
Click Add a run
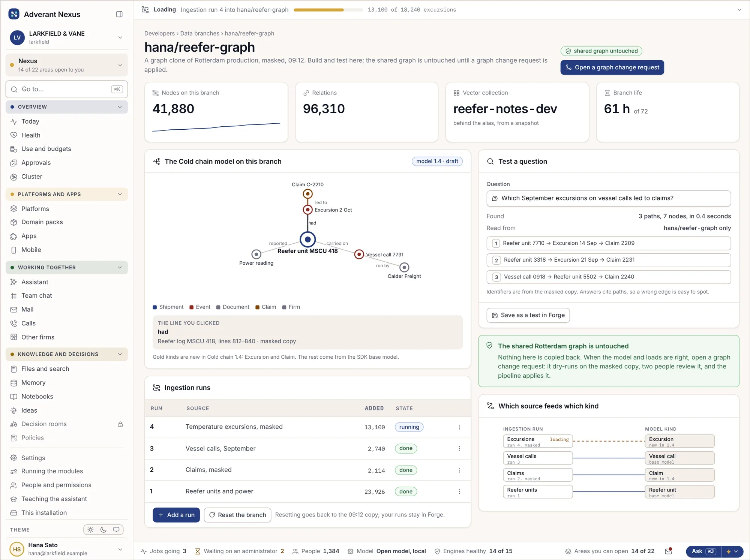click(176, 515)
